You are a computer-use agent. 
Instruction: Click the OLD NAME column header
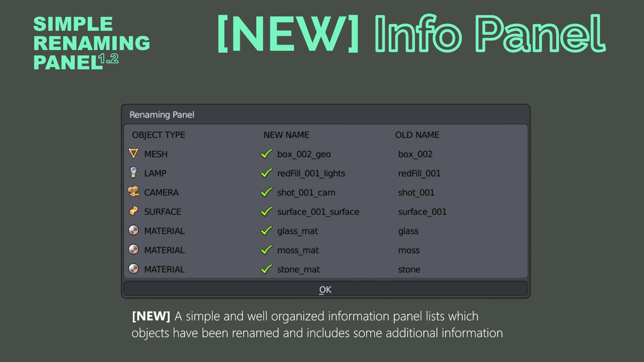tap(417, 135)
